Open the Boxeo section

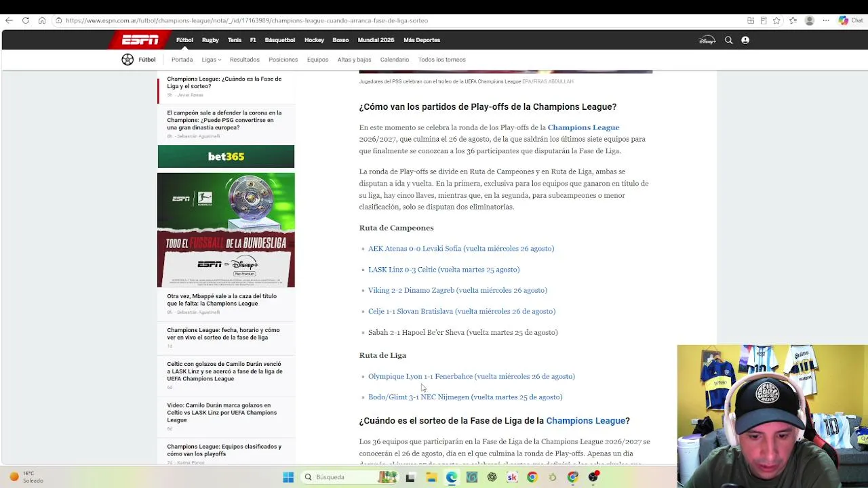[340, 40]
